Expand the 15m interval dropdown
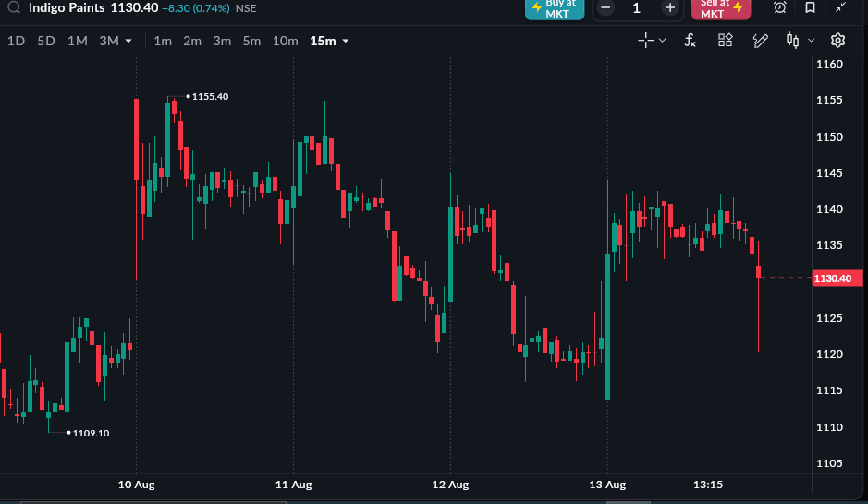868x504 pixels. (x=346, y=41)
